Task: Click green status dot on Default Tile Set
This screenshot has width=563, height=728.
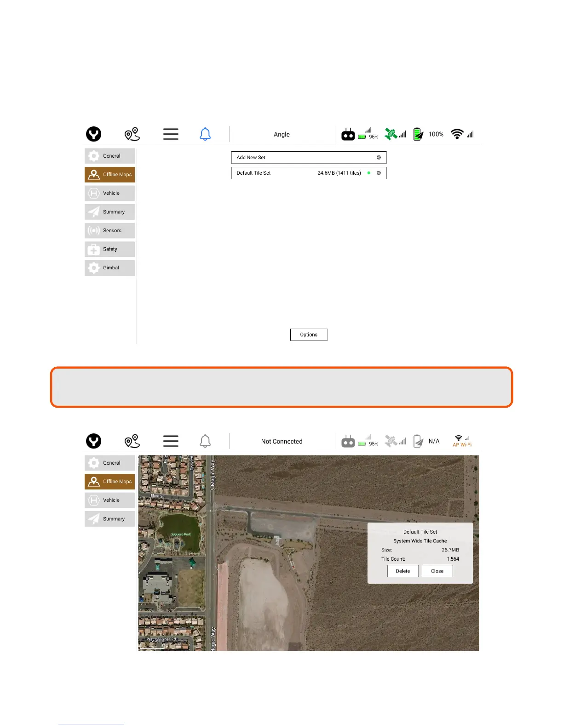Action: (369, 173)
